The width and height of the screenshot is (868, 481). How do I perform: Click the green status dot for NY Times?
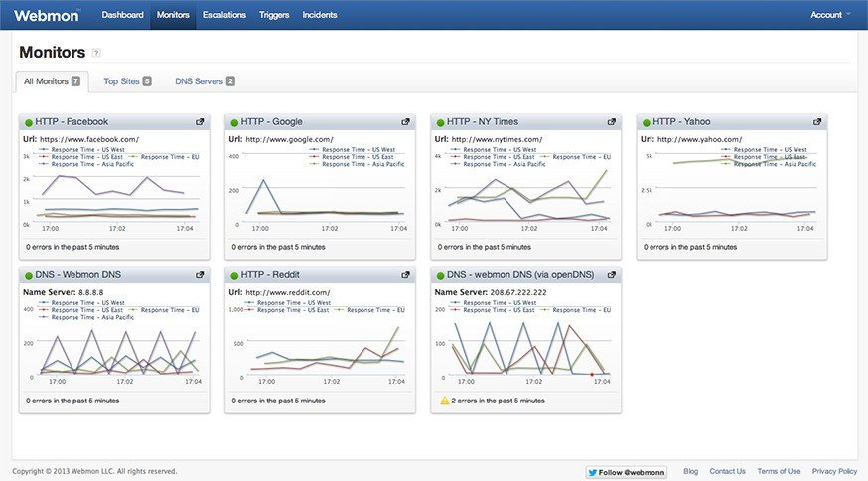coord(441,123)
